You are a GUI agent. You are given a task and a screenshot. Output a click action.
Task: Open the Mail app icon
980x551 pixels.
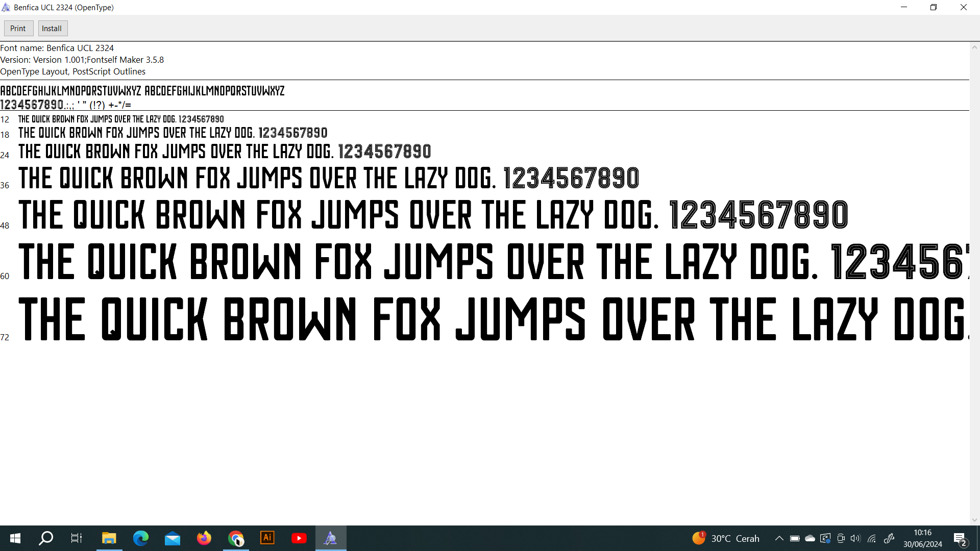172,538
